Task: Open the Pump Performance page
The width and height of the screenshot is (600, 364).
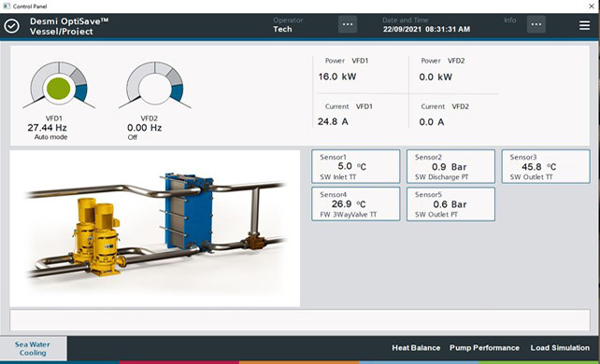Action: [x=484, y=348]
